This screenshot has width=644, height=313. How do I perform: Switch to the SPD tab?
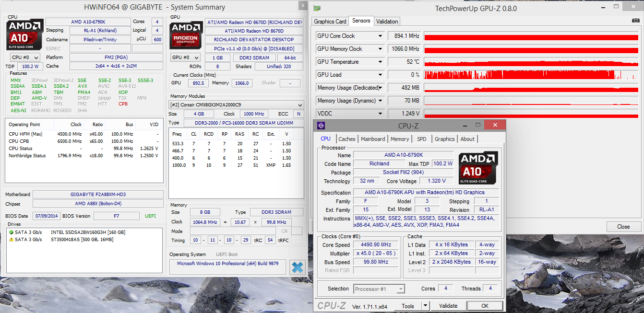pyautogui.click(x=421, y=139)
